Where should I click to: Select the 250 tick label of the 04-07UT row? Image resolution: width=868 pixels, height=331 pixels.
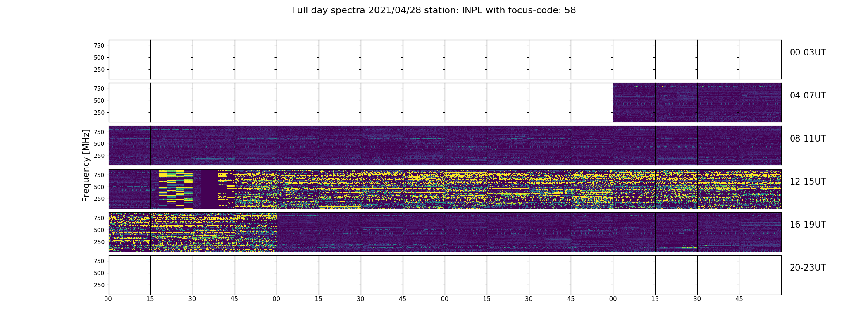99,113
